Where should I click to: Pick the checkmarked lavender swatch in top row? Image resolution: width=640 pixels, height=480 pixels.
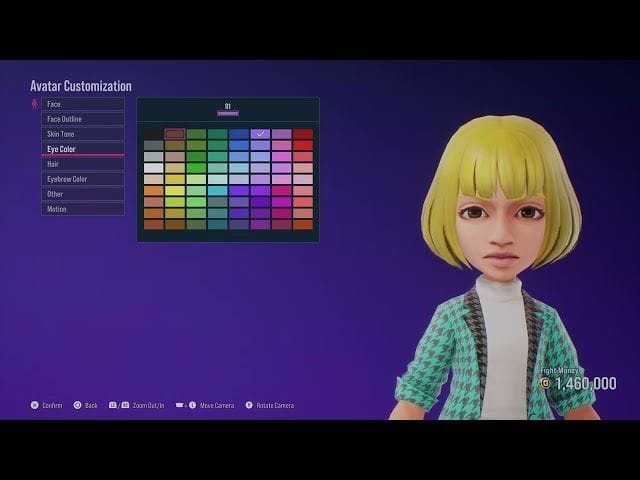coord(260,133)
